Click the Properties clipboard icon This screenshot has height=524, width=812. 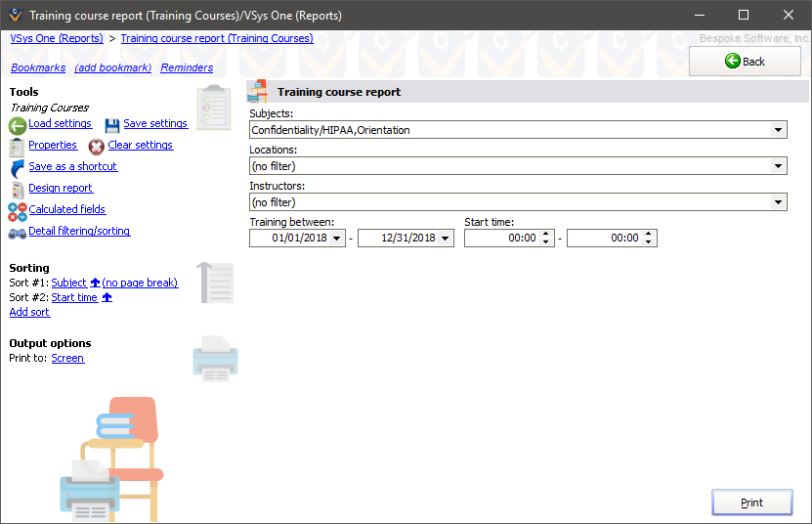(x=17, y=148)
